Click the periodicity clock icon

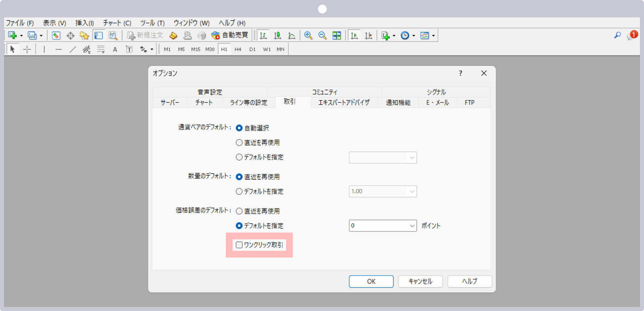[x=405, y=35]
